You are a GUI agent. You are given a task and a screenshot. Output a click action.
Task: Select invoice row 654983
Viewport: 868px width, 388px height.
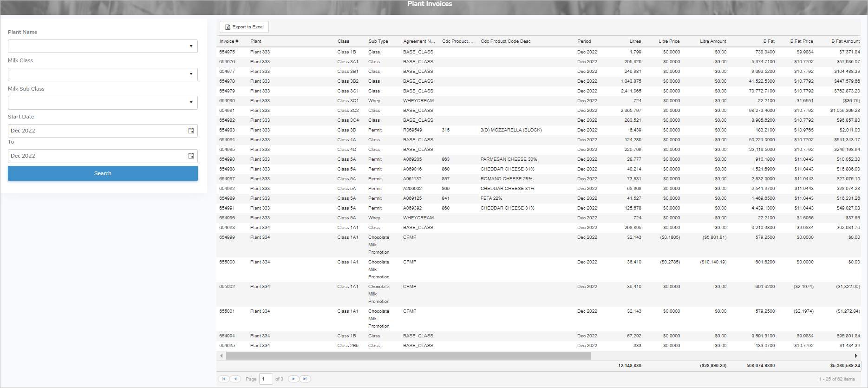click(227, 130)
